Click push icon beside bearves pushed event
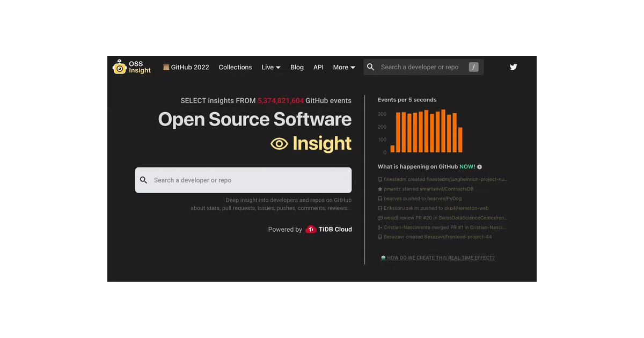Image resolution: width=644 pixels, height=338 pixels. [380, 199]
